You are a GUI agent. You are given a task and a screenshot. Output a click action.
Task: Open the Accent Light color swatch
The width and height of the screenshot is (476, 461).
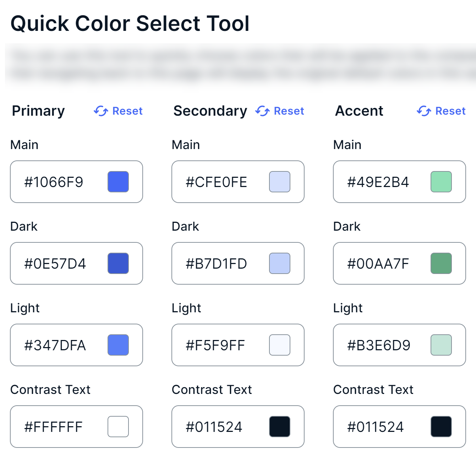[x=441, y=345]
